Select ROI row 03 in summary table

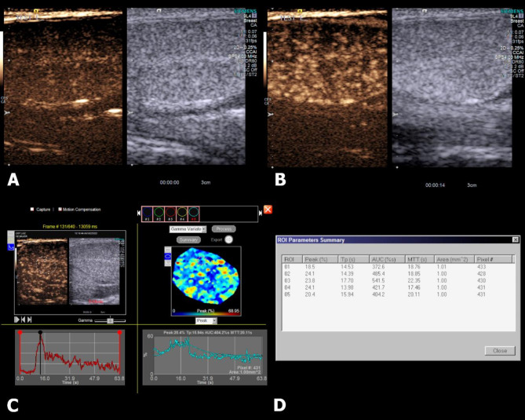397,281
